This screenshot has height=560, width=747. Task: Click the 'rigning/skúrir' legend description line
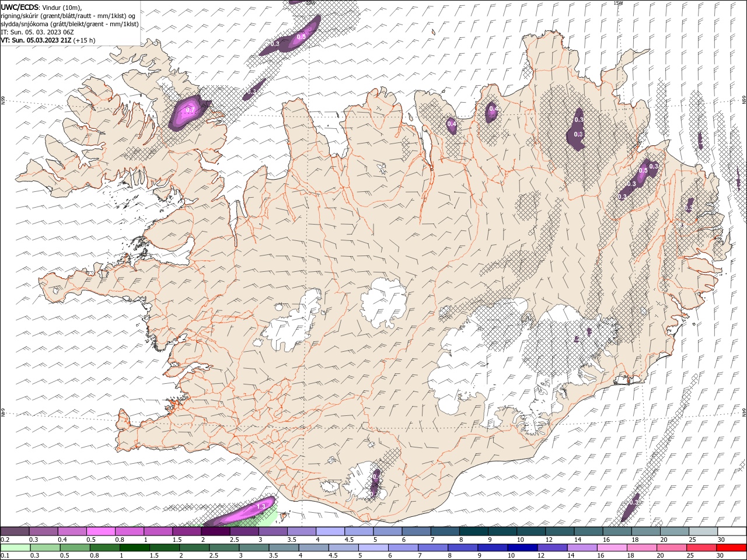(68, 16)
